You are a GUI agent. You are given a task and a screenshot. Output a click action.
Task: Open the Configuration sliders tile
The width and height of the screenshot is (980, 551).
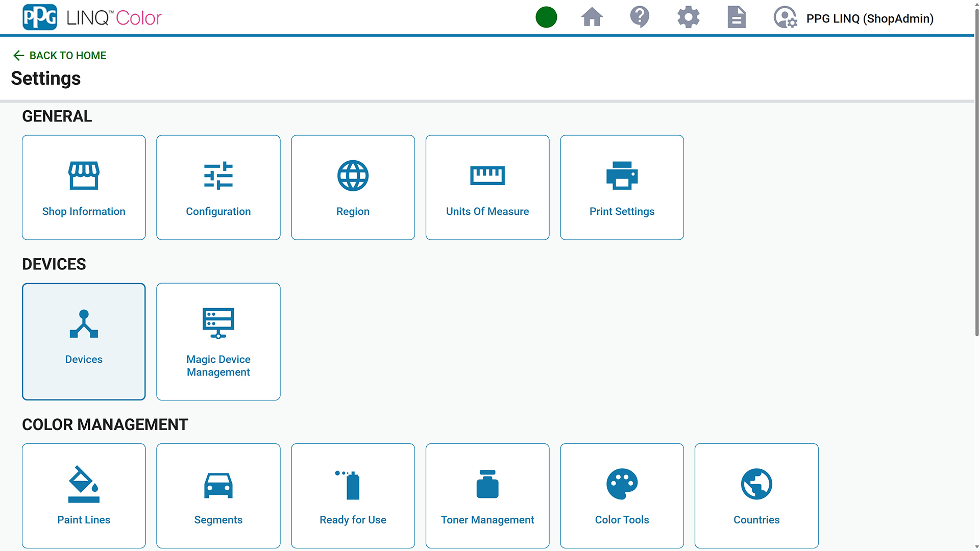coord(218,187)
